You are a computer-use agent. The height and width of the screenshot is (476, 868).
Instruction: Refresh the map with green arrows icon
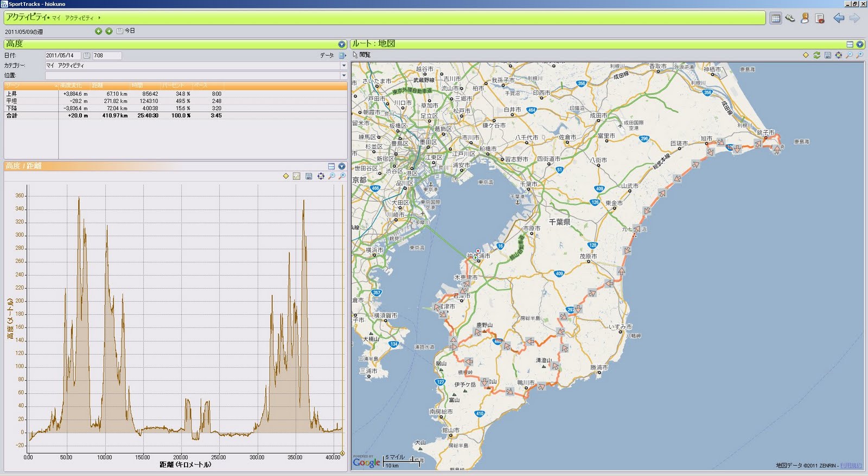point(816,55)
